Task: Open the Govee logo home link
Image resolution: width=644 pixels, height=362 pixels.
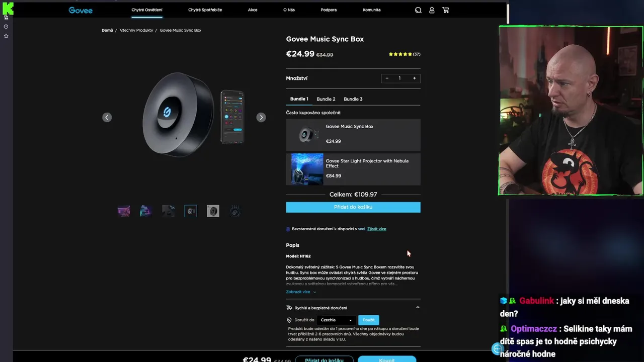Action: [x=80, y=10]
